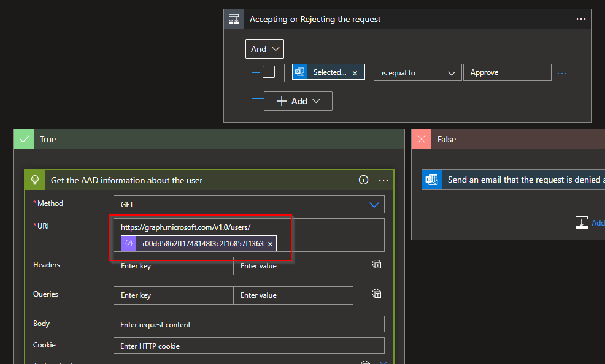Click the Queries 'Enter key' field
Screen dimensions: 605x364
pyautogui.click(x=174, y=295)
